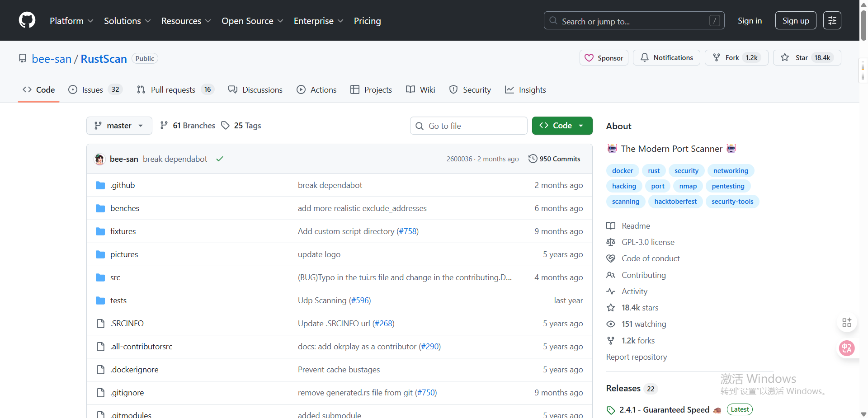Open the GPL-3.0 license link
This screenshot has height=418, width=868.
tap(640, 242)
